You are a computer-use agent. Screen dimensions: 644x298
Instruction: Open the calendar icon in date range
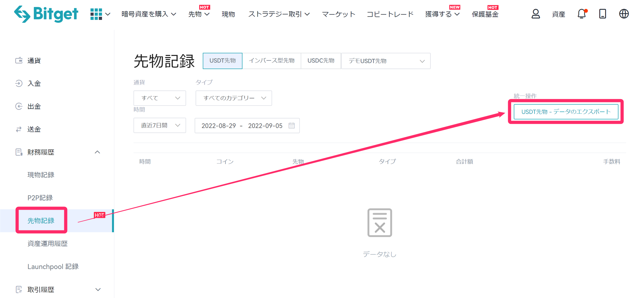click(x=291, y=125)
